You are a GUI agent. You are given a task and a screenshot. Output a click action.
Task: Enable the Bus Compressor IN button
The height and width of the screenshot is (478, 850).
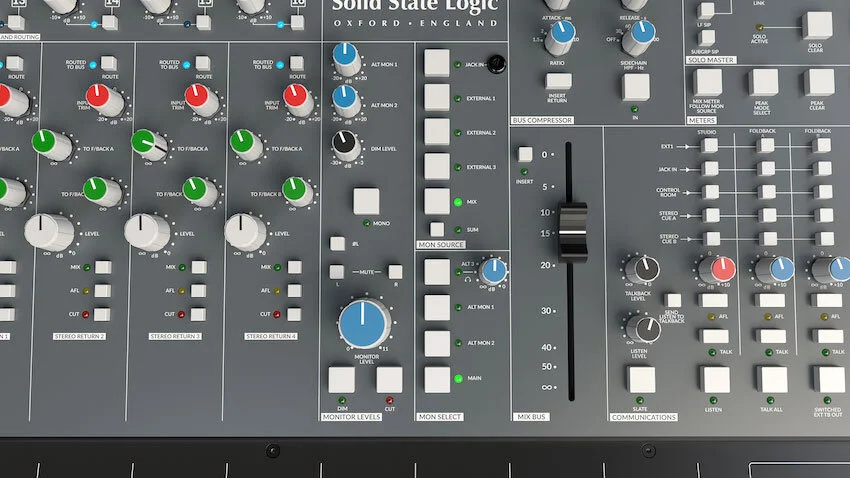point(636,87)
